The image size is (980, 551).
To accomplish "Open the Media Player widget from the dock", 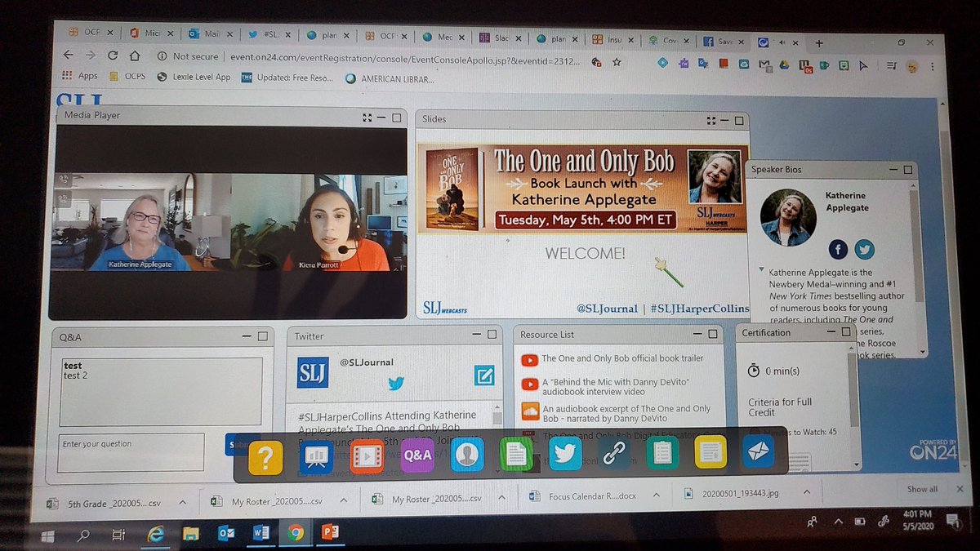I will pos(366,456).
